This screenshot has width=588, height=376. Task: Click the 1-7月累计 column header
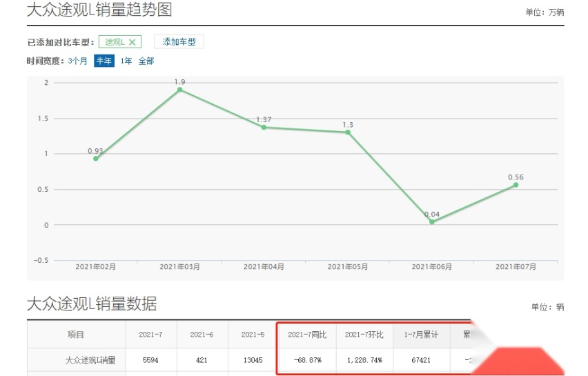tap(421, 335)
